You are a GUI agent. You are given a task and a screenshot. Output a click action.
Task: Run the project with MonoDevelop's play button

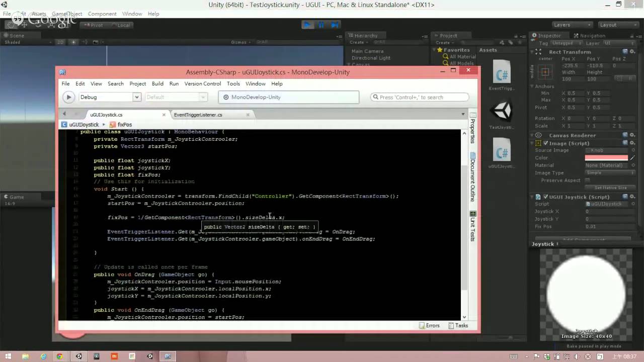point(69,97)
